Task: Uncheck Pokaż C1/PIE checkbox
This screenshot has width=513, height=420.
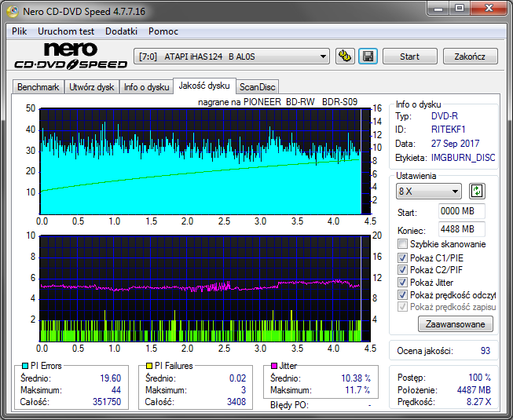Action: [x=402, y=257]
